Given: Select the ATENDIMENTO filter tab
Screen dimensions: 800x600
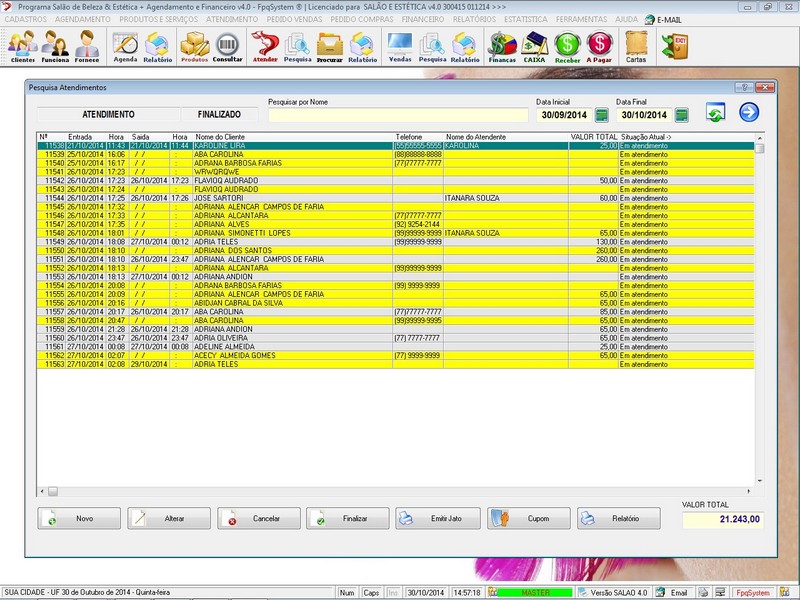Looking at the screenshot, I should coord(108,114).
